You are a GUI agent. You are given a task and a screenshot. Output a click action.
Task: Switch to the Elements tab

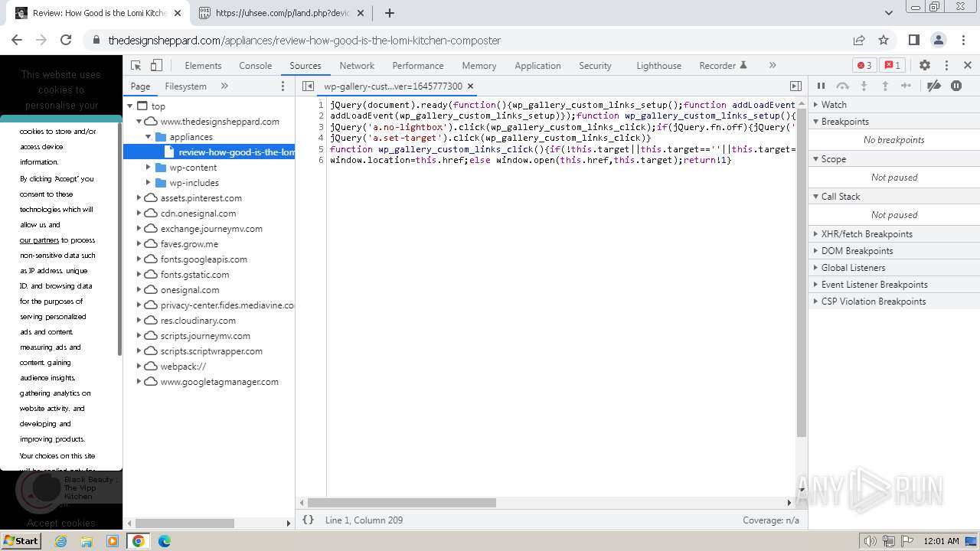pos(203,66)
